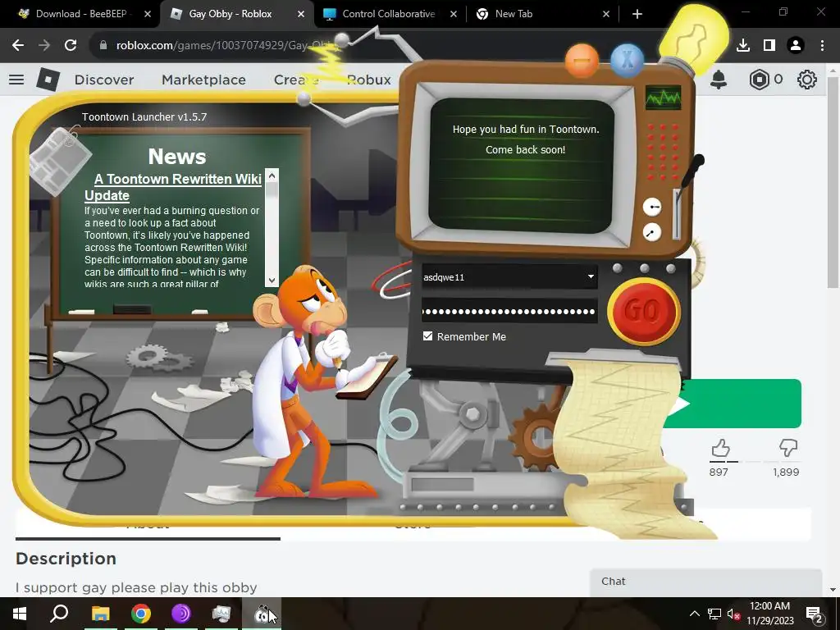Open the purple Tor Browser taskbar icon

(181, 614)
